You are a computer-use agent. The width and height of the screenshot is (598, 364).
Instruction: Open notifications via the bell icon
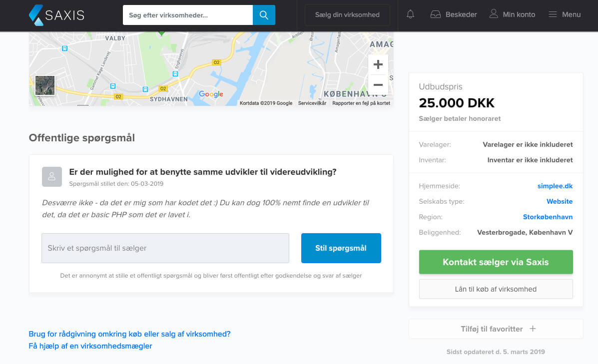pyautogui.click(x=410, y=14)
